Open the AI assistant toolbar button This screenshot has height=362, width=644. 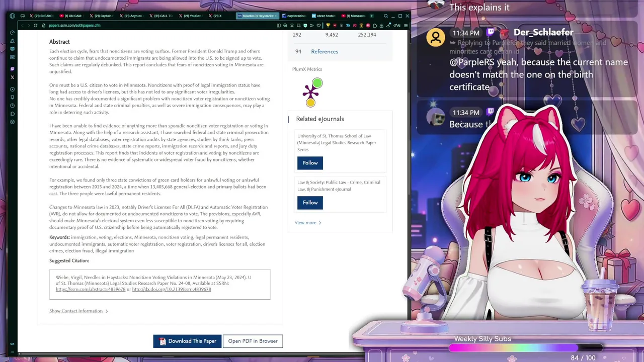coord(397,25)
